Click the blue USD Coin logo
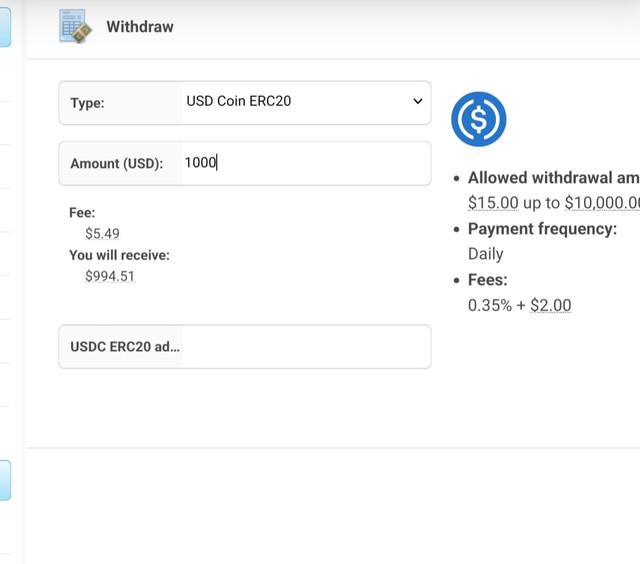The image size is (640, 564). 478,119
